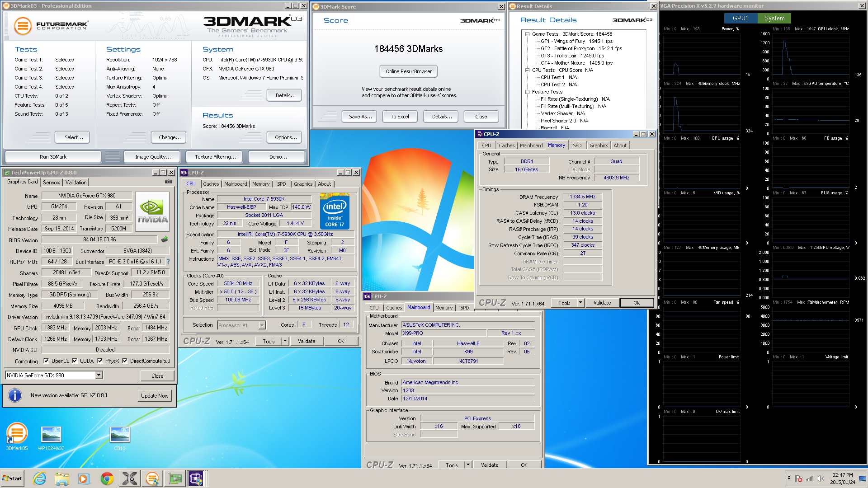Click the BIOS Version field in GPU-Z
The image size is (868, 488).
[99, 240]
